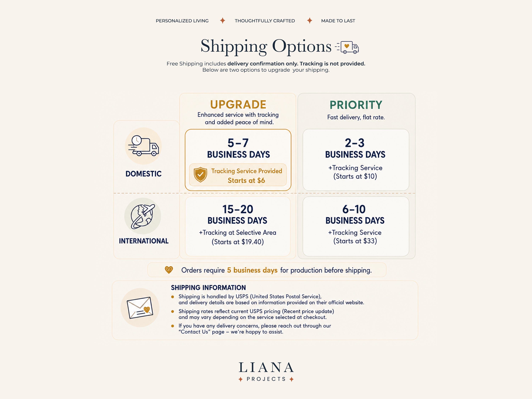Click the delivery truck icon beside Shipping Options

(347, 47)
